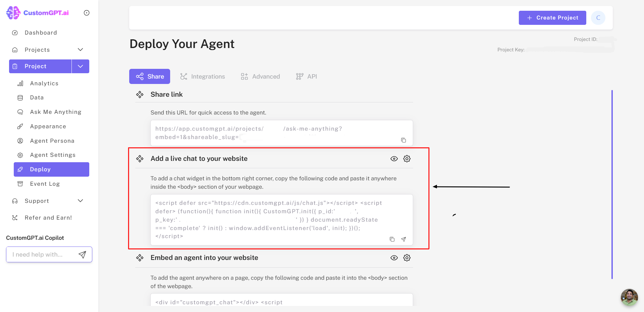Expand the Support menu chevron
644x312 pixels.
[80, 201]
